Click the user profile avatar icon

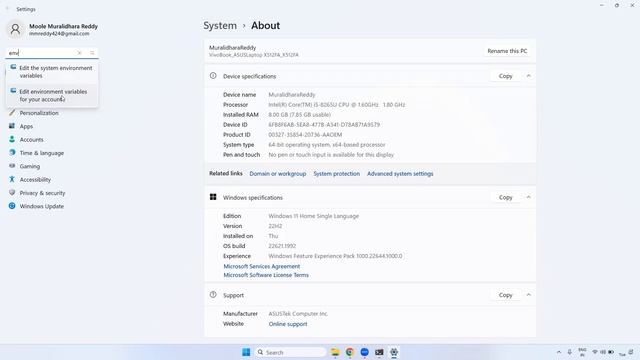pyautogui.click(x=16, y=29)
